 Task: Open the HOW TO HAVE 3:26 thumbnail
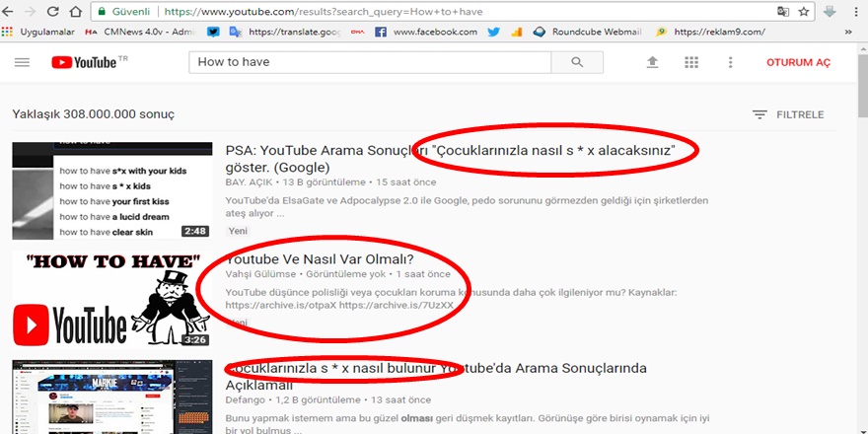tap(111, 300)
